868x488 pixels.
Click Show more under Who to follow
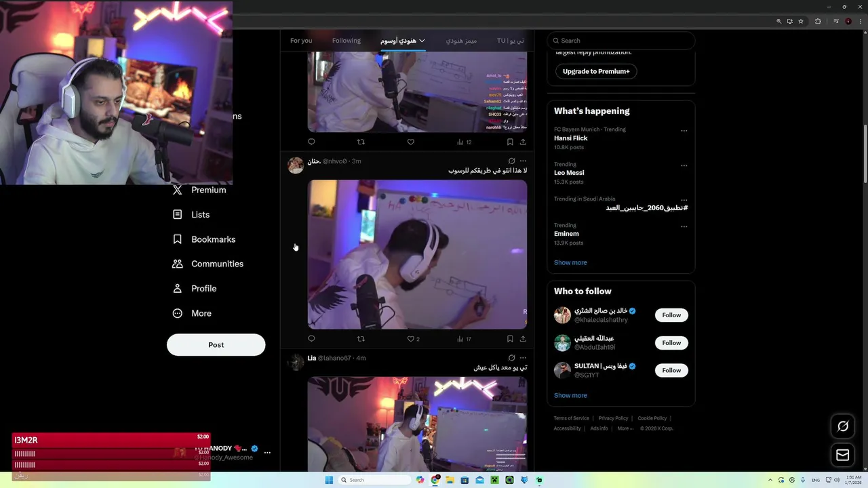click(570, 395)
